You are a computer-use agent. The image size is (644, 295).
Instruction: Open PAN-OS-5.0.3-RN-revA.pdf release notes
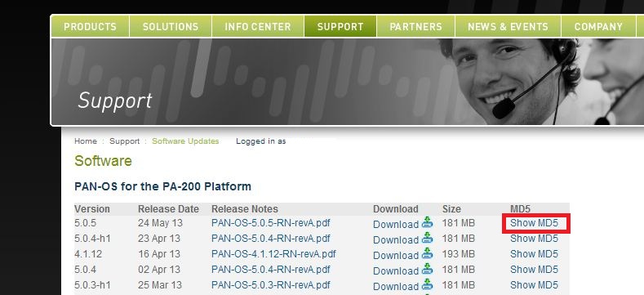[271, 284]
